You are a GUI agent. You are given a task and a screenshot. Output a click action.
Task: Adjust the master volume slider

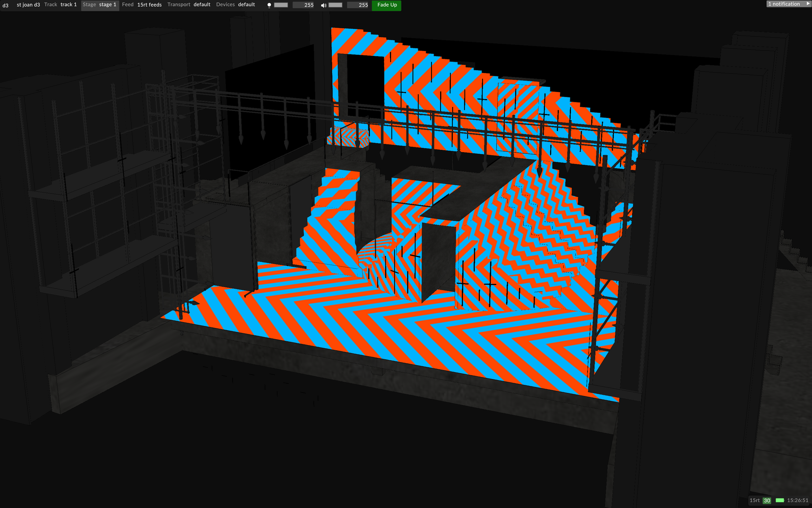(x=335, y=5)
